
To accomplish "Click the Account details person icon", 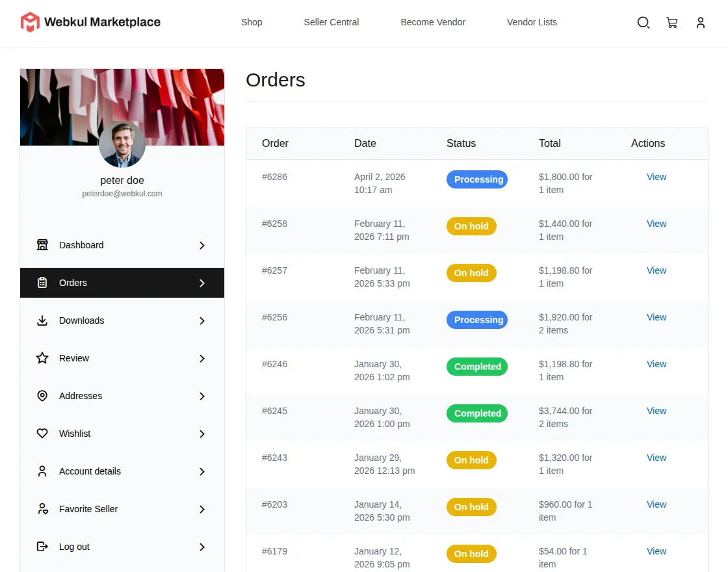I will pos(42,471).
